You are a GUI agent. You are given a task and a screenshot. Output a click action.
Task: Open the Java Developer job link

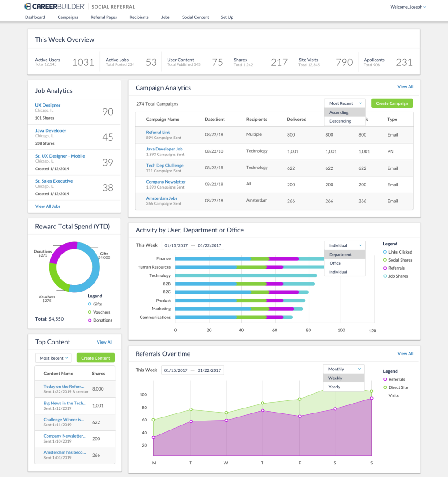[51, 130]
